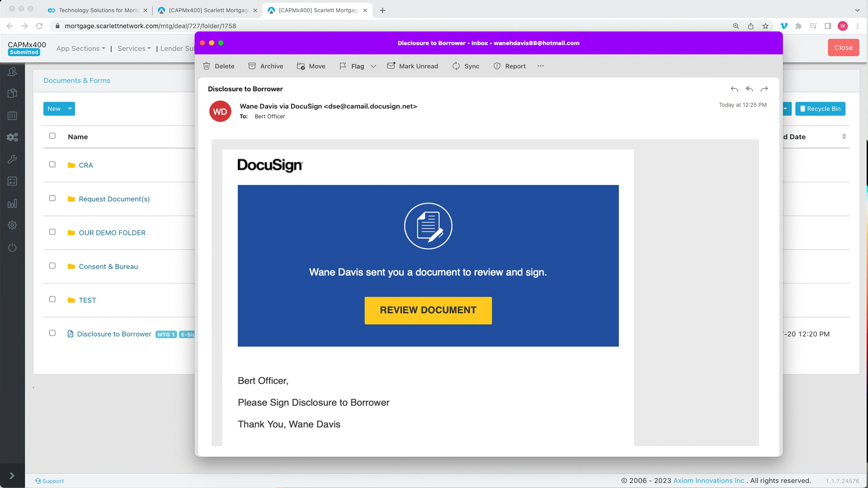Click the checklist icon in left sidebar
Viewport: 868px width, 488px height.
12,181
